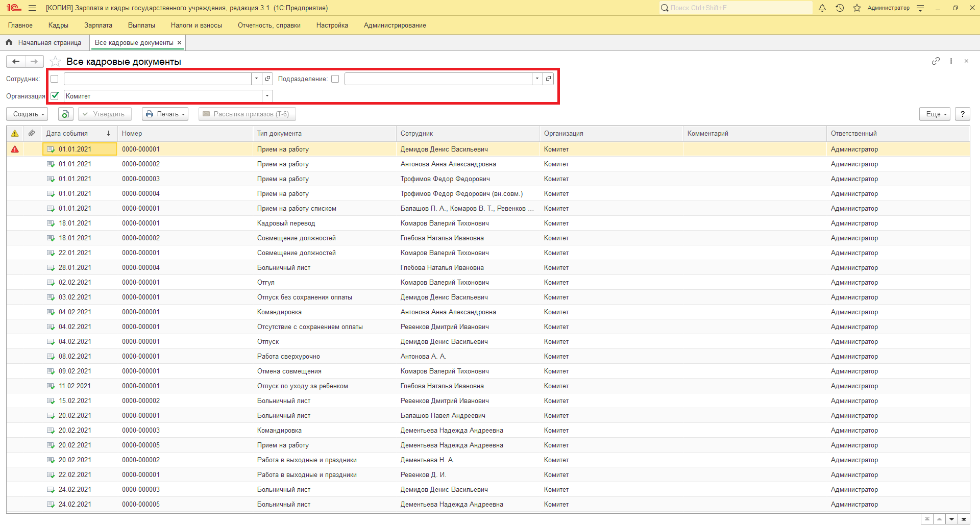Click Рассылка приказов (Т-6) button
This screenshot has width=980, height=526.
tap(247, 114)
